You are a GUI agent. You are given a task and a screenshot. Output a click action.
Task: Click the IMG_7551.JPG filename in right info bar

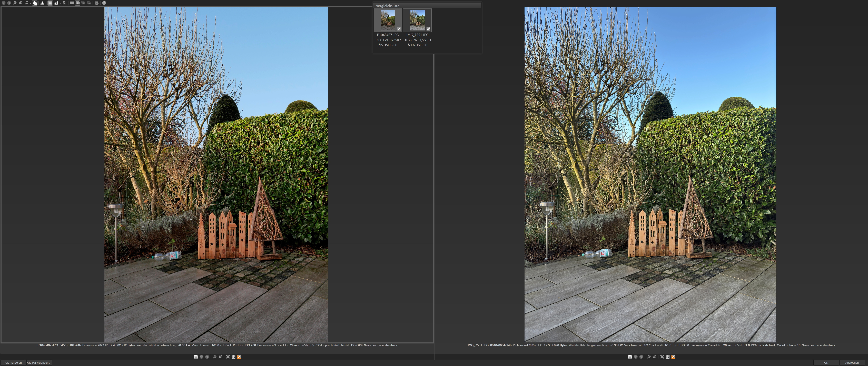coord(478,345)
